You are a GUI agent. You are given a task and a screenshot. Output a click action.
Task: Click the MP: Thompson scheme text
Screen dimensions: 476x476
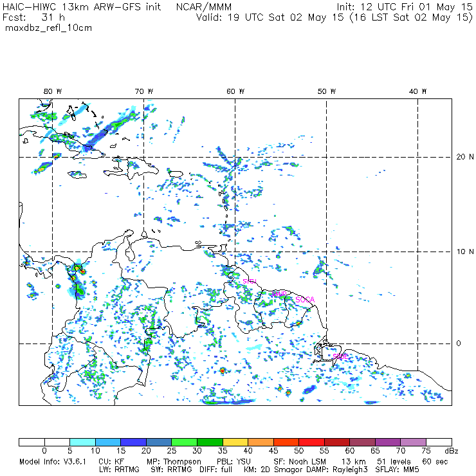coord(174,462)
